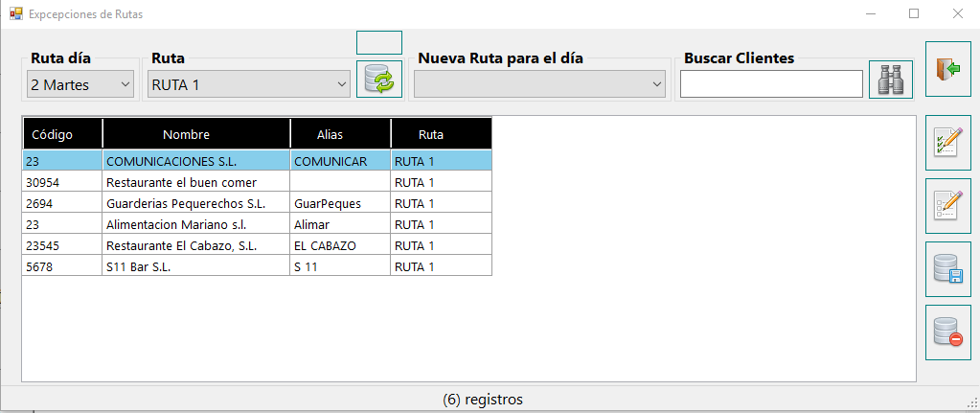The height and width of the screenshot is (413, 980).
Task: Click RUTA 1 cell in S11 Bar row
Action: point(442,266)
